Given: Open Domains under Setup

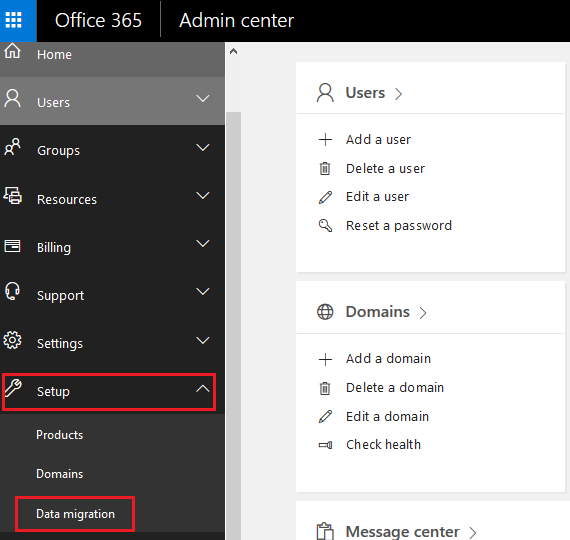Looking at the screenshot, I should click(60, 474).
